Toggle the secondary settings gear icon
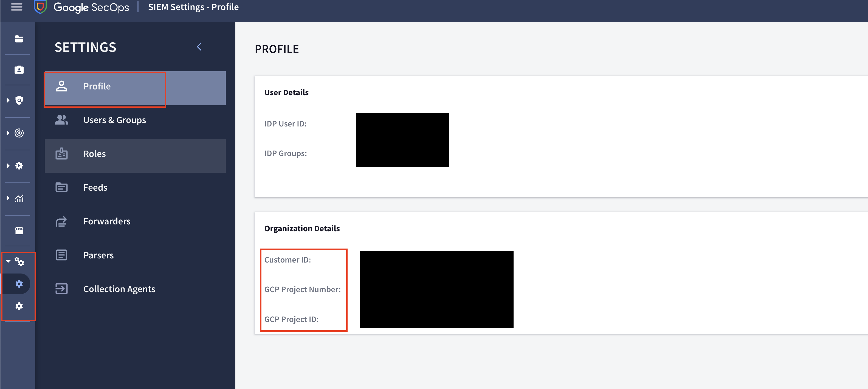 click(19, 306)
